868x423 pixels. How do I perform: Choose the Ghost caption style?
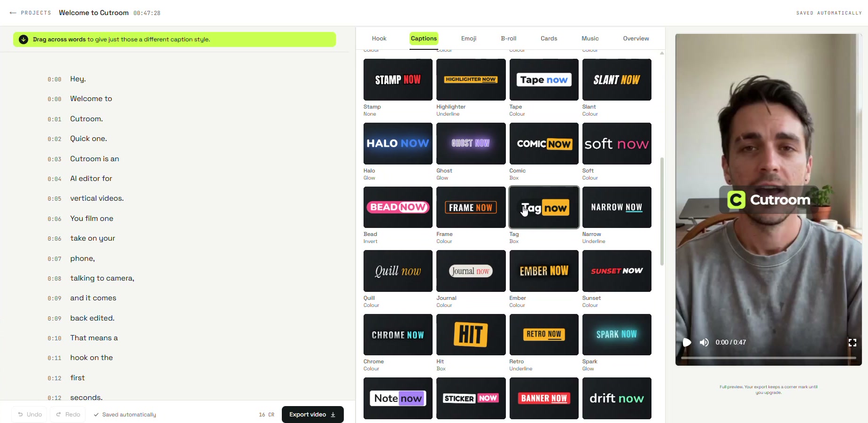coord(471,143)
